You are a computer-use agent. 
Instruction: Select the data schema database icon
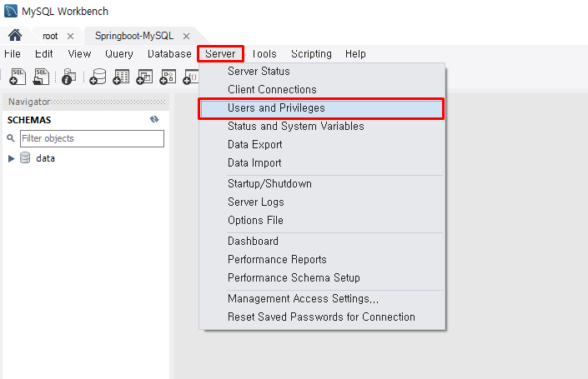tap(25, 157)
